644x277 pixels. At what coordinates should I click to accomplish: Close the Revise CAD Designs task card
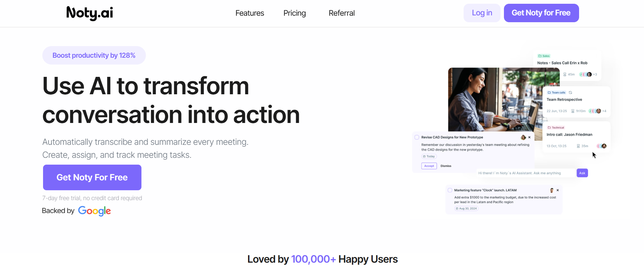[530, 137]
